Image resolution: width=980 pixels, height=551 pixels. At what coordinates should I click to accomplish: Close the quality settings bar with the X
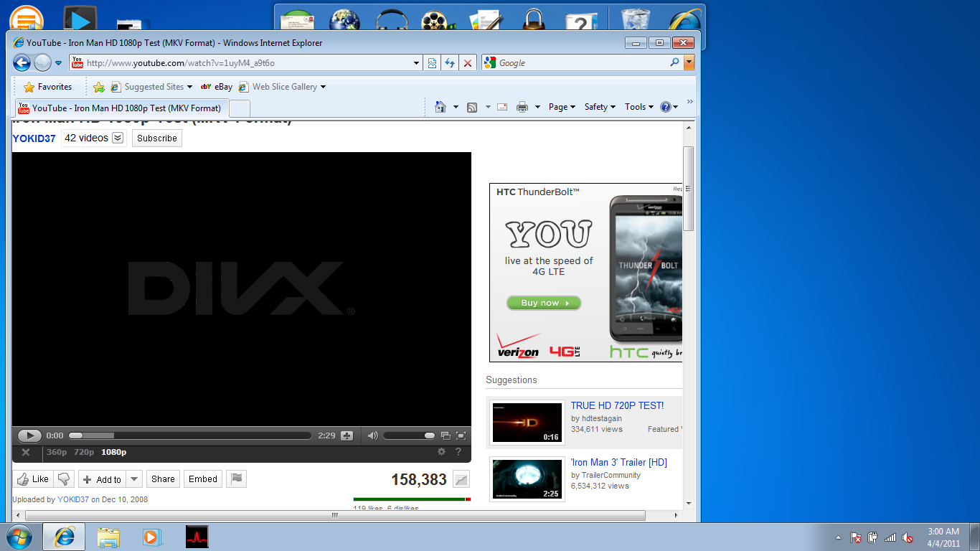point(26,452)
